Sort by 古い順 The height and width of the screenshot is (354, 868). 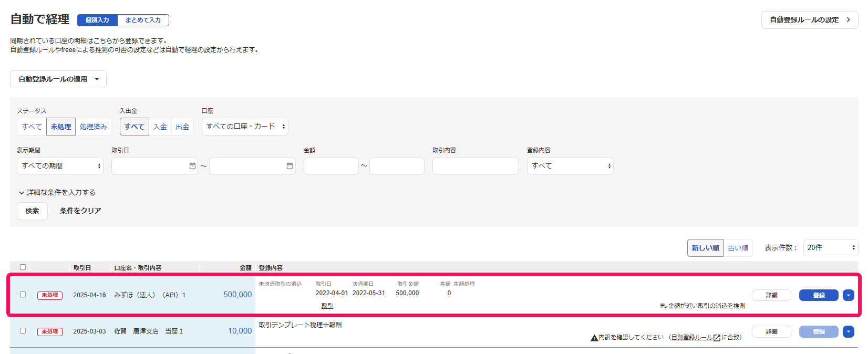[x=738, y=248]
